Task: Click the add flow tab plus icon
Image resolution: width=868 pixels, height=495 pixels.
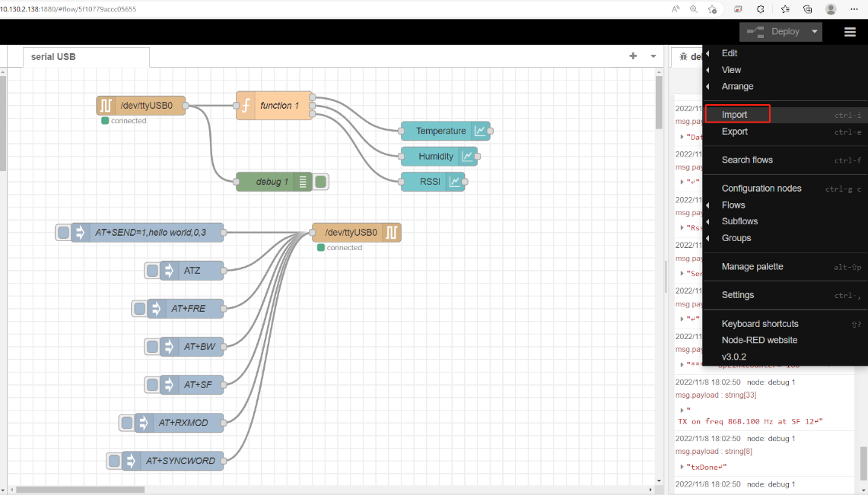Action: click(633, 56)
